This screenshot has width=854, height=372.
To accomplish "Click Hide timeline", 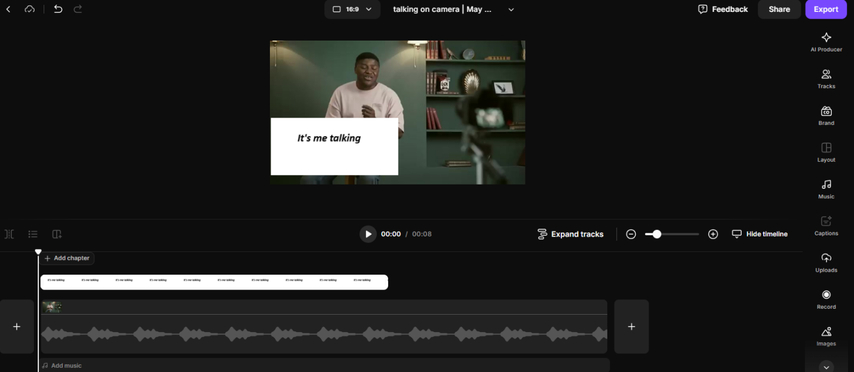I will click(x=759, y=234).
